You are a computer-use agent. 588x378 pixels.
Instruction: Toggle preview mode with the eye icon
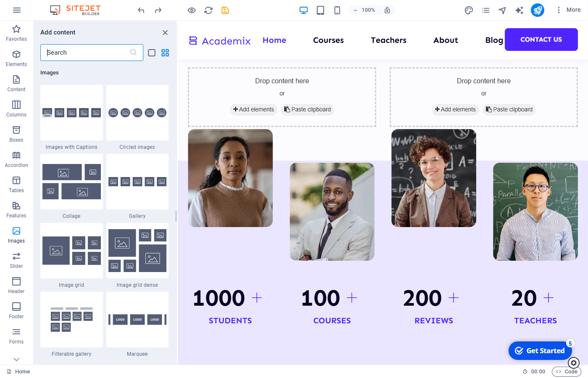pos(192,10)
